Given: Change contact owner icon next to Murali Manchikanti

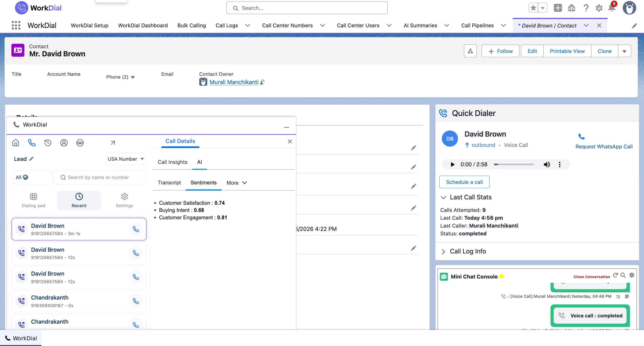Looking at the screenshot, I should pyautogui.click(x=262, y=82).
